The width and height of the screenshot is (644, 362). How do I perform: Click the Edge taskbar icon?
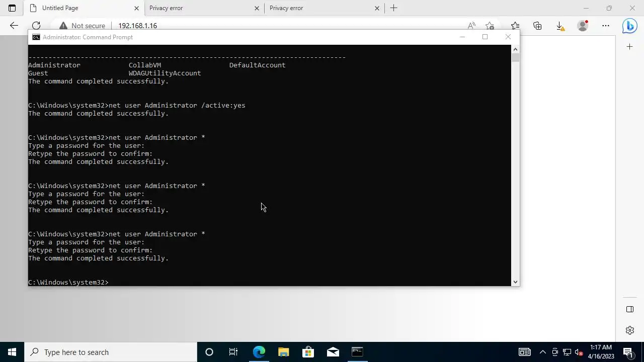[259, 352]
